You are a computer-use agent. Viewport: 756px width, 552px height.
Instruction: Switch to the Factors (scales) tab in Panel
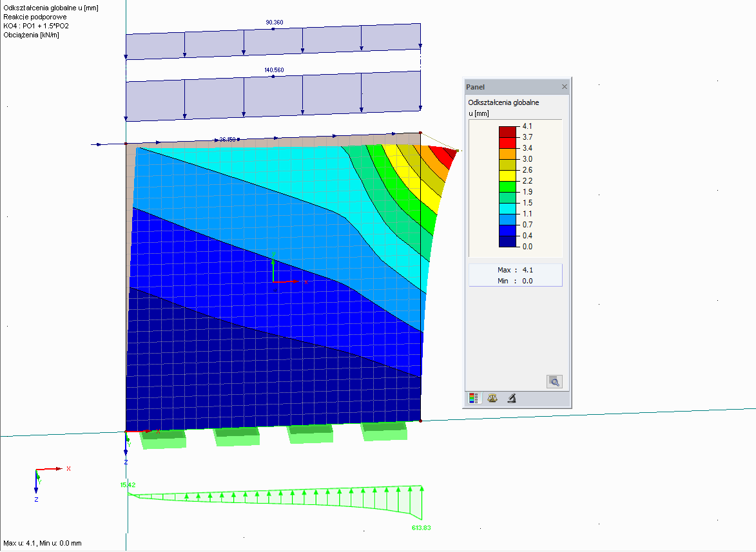492,398
